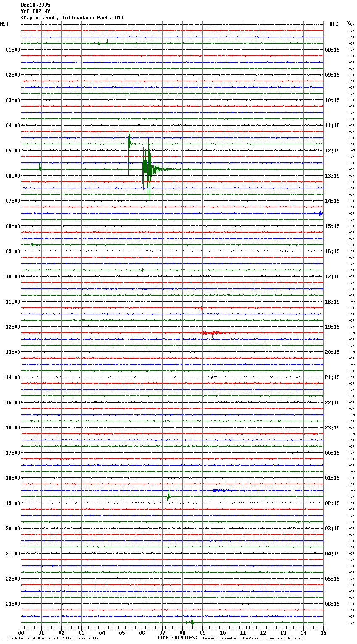Click the 08:15 UTC time label
357x644 pixels.
(332, 50)
